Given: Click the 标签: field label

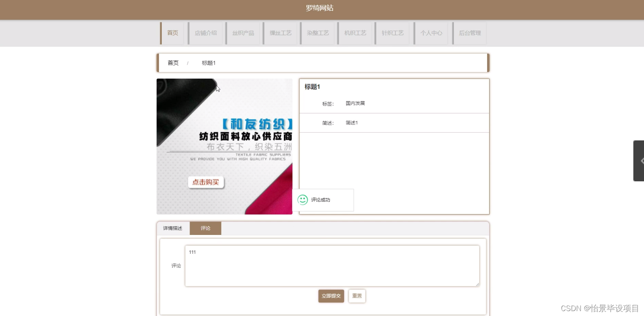Looking at the screenshot, I should (x=328, y=104).
